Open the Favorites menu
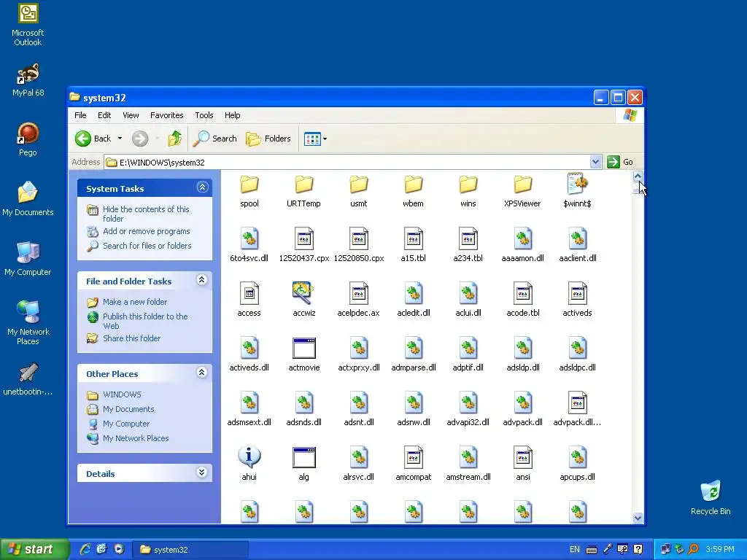 [167, 115]
